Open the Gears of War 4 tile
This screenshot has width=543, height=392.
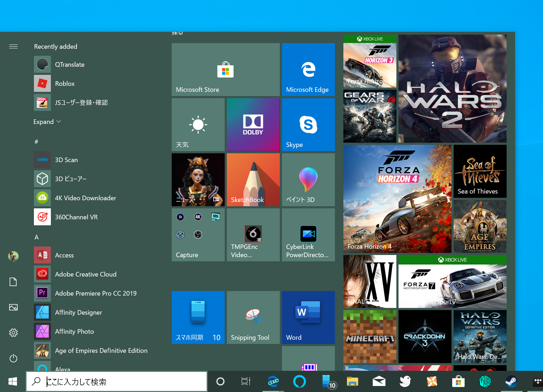point(370,116)
